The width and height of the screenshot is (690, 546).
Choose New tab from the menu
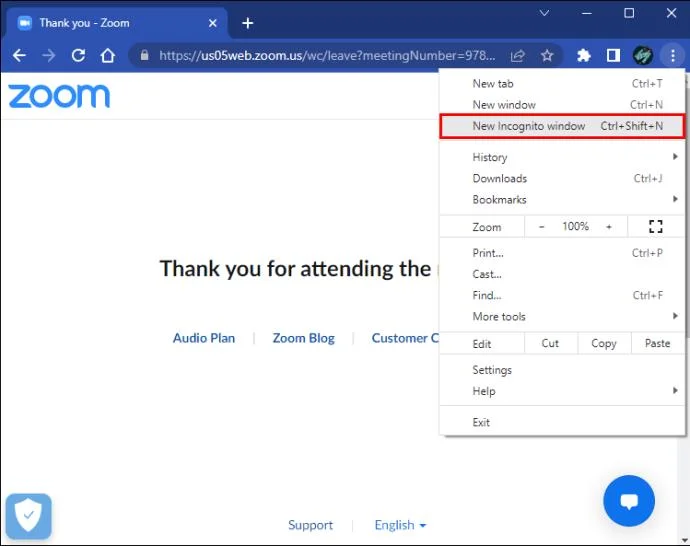(x=562, y=84)
